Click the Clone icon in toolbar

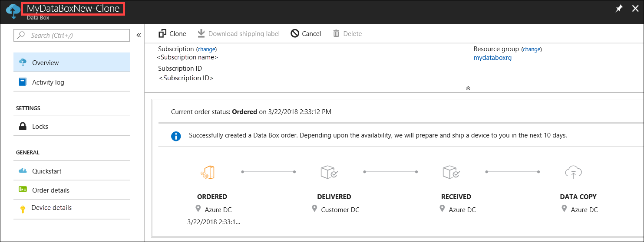[162, 33]
